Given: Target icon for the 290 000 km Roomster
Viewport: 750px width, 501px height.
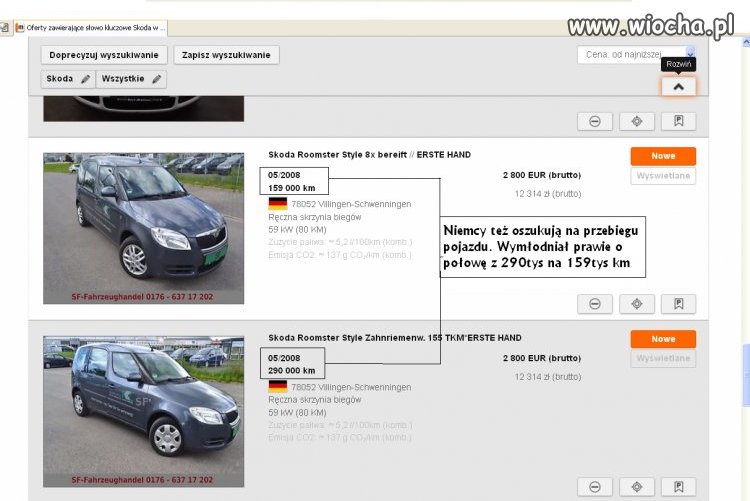Looking at the screenshot, I should pyautogui.click(x=637, y=487).
